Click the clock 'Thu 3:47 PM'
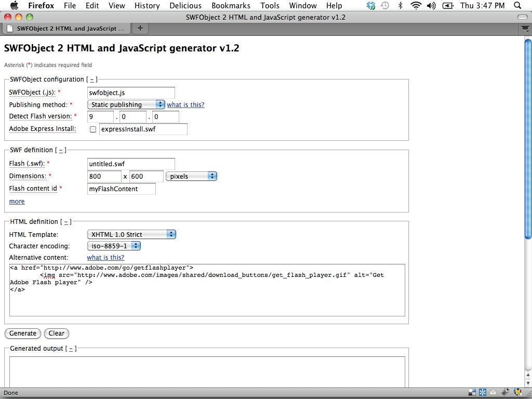The width and height of the screenshot is (532, 399). pos(482,5)
